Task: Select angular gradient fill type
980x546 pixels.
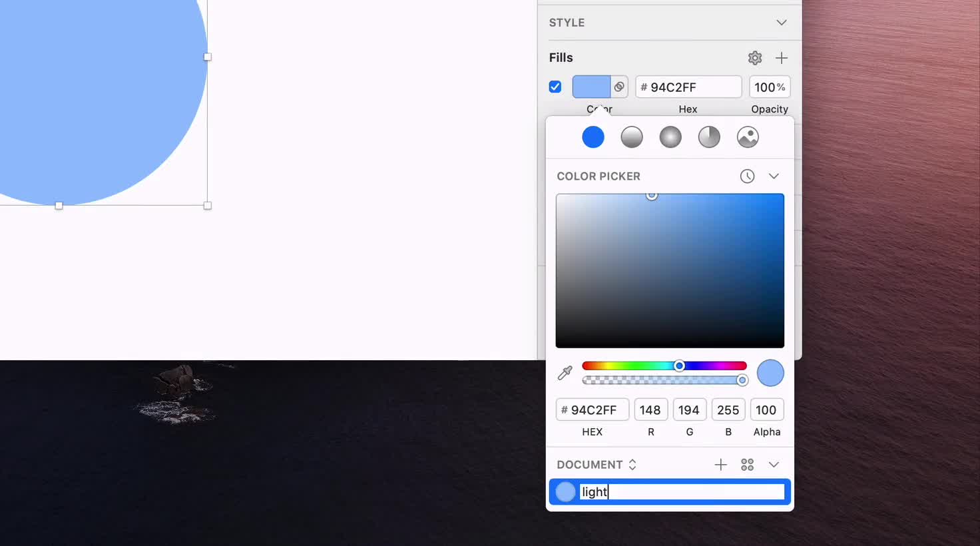Action: [x=708, y=137]
